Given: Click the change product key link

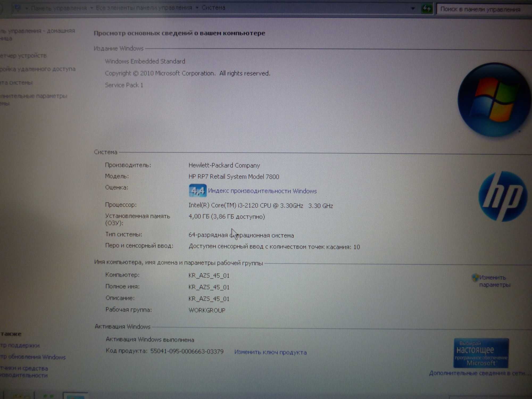Looking at the screenshot, I should [270, 352].
